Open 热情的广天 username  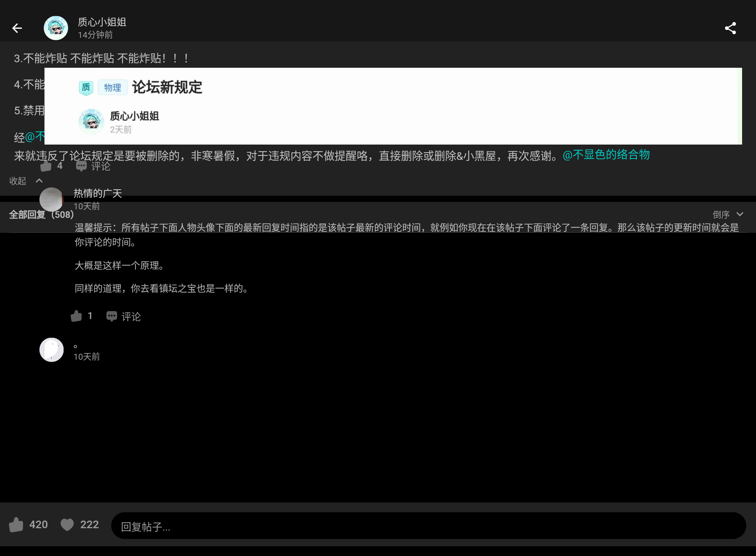(98, 193)
